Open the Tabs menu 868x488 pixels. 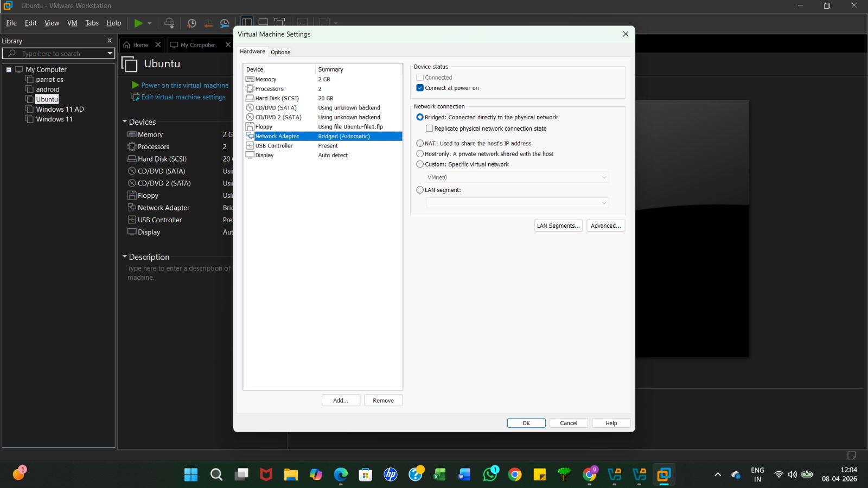coord(92,23)
